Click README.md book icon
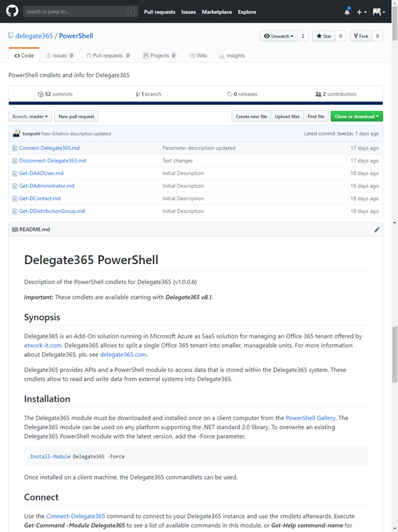The width and height of the screenshot is (398, 532). click(15, 230)
